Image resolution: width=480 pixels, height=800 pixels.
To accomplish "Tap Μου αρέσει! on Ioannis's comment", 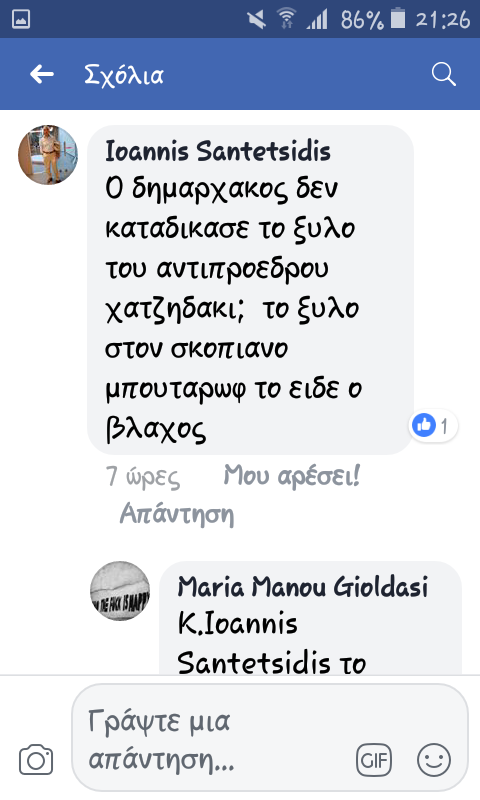I will coord(292,476).
